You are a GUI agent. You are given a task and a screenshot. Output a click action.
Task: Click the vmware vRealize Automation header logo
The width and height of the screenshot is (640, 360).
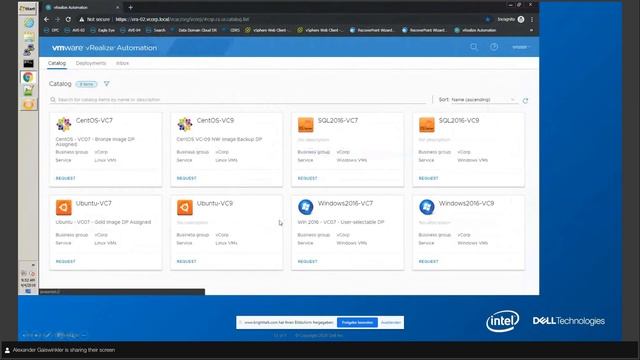click(x=104, y=48)
